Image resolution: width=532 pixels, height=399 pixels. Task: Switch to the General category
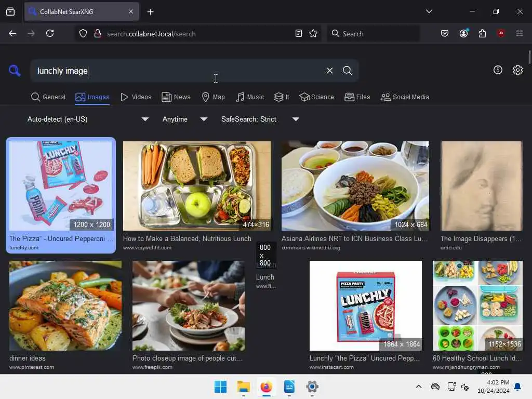48,97
